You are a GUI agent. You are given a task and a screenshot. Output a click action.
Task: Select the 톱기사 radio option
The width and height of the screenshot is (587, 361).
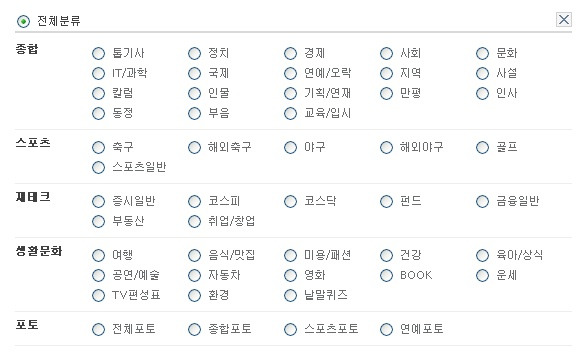(x=98, y=54)
